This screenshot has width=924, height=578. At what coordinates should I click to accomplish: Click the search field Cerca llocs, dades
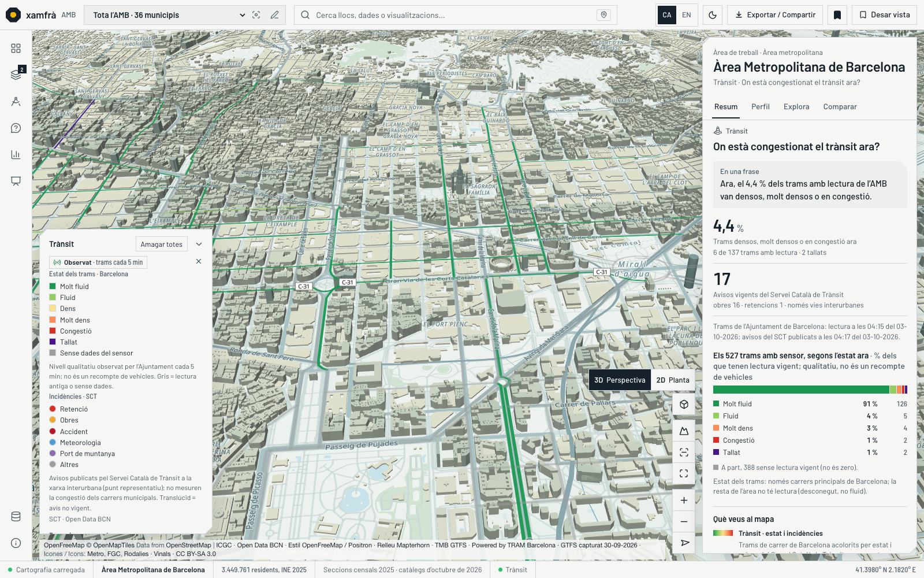coord(456,15)
